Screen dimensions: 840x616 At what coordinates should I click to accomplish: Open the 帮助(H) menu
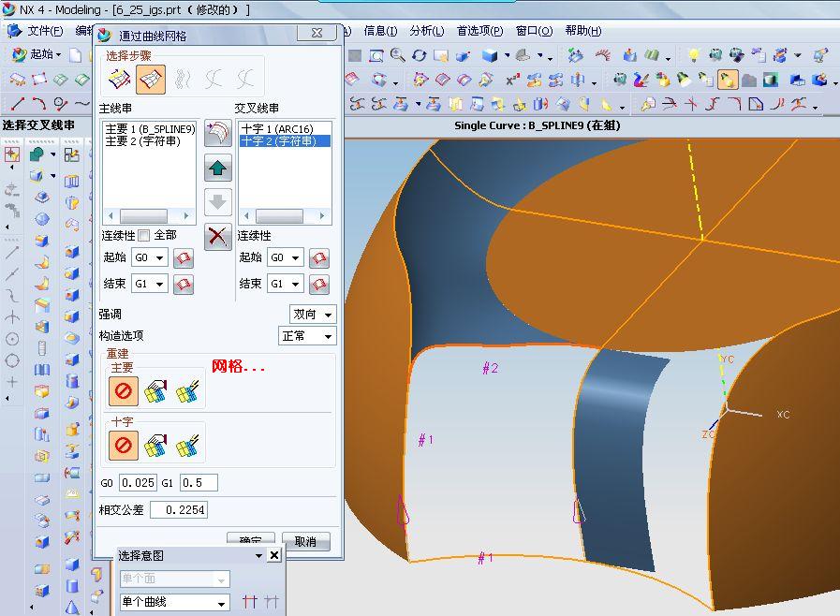(583, 31)
